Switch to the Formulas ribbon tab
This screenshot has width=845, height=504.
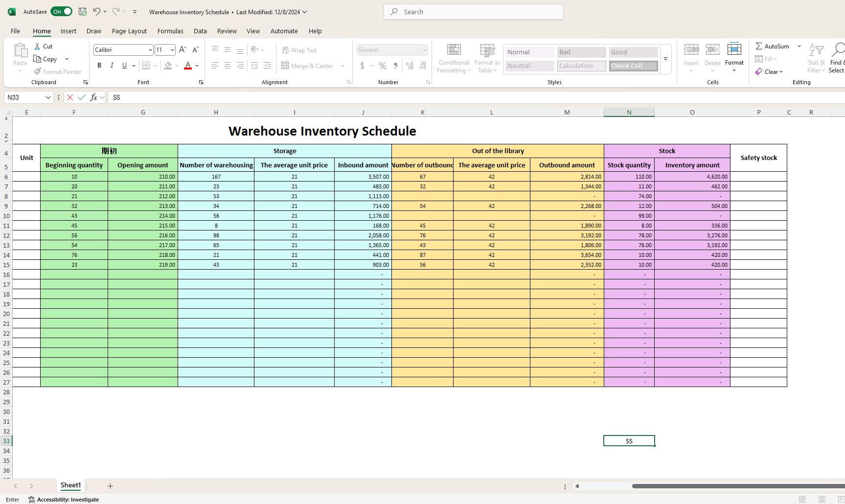click(x=170, y=31)
